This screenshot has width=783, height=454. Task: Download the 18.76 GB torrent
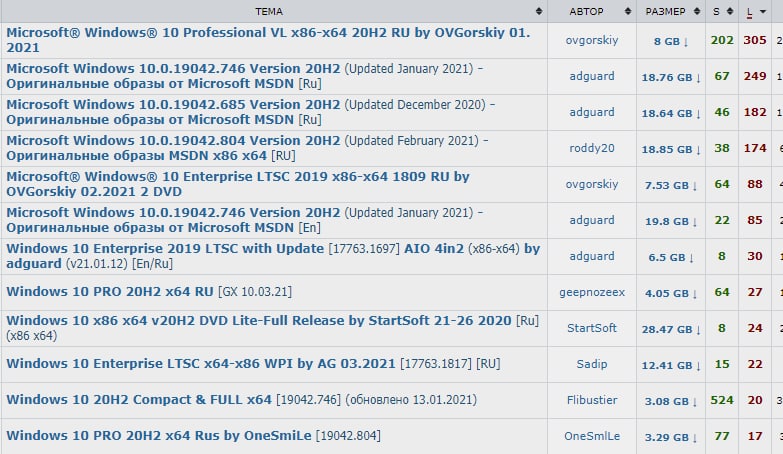[x=671, y=77]
